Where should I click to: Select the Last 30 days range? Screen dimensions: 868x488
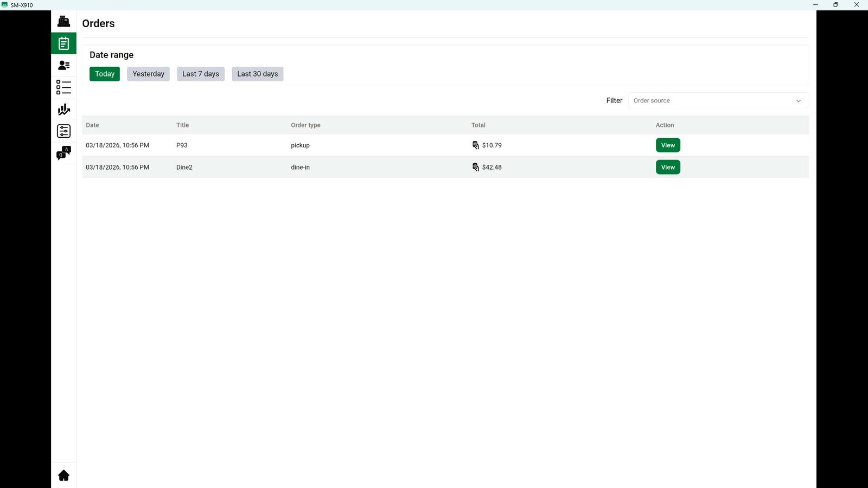coord(257,74)
